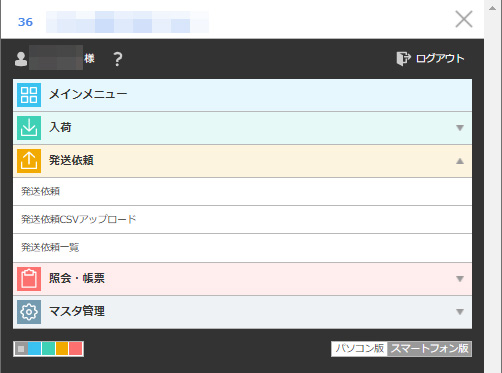Screen dimensions: 502x373
Task: Click the user profile silhouette icon
Action: click(x=21, y=59)
